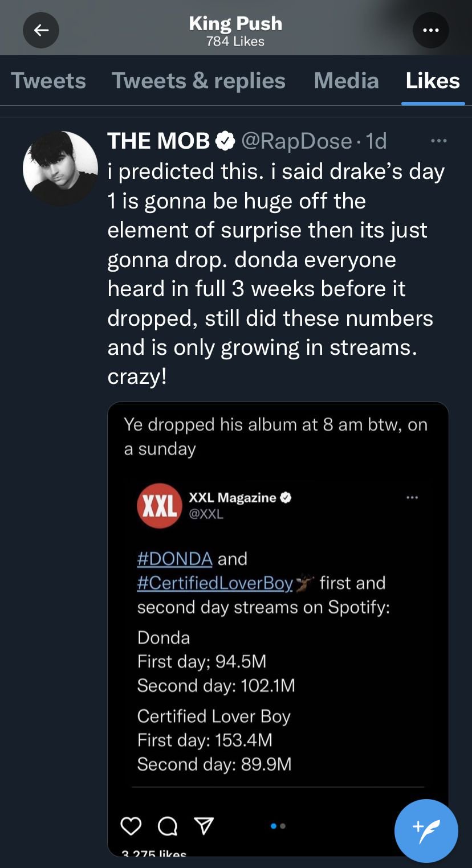Compose a new tweet
Screen dimensions: 472x868
click(426, 830)
